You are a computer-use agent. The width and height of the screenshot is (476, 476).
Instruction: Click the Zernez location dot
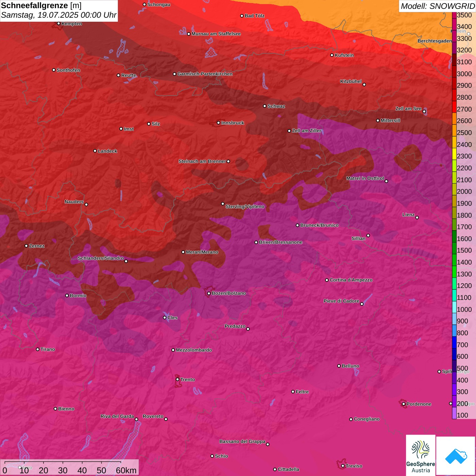26,246
